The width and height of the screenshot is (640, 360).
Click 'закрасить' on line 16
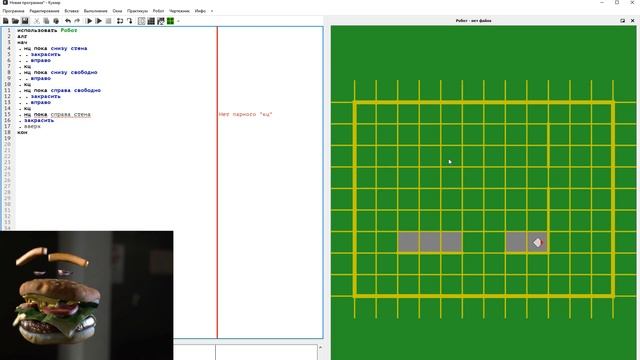tap(39, 120)
